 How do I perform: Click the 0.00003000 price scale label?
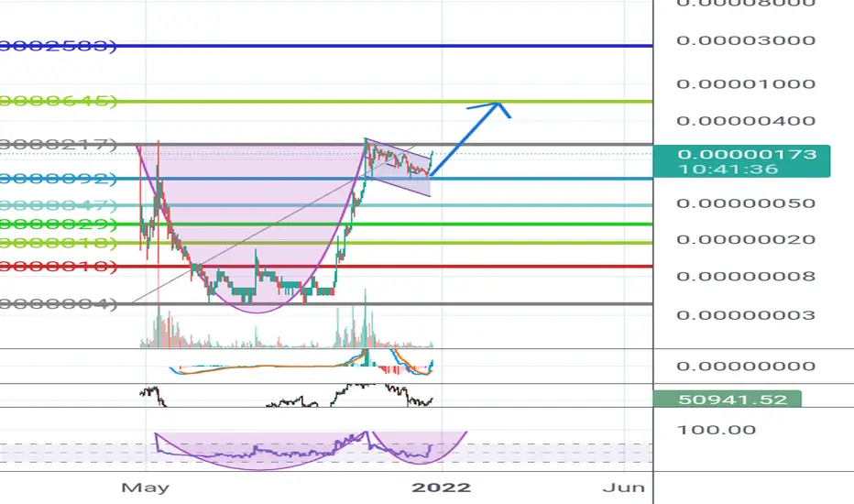(x=746, y=40)
